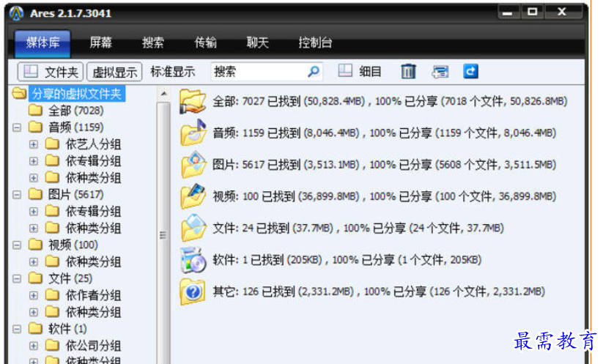Expand 依种类分组 under 文件
The height and width of the screenshot is (364, 603).
click(x=34, y=312)
